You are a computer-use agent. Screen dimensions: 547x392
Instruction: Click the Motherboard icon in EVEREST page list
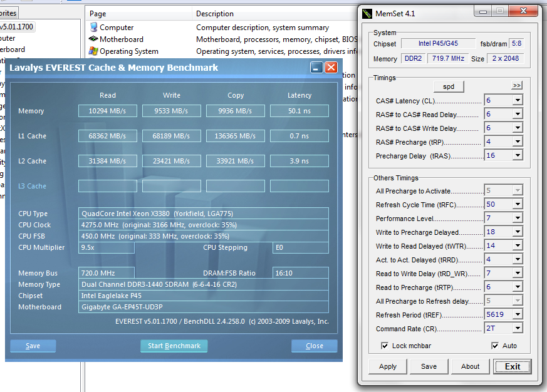pyautogui.click(x=93, y=39)
